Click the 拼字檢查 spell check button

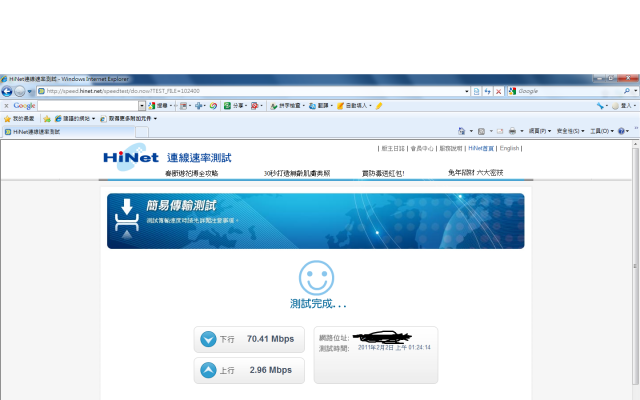[287, 106]
